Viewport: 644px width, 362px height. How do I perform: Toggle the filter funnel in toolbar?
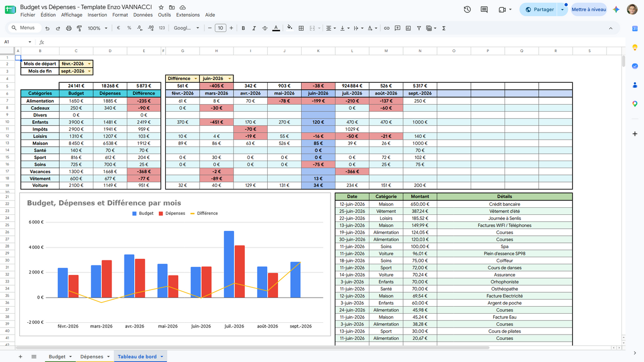point(419,28)
